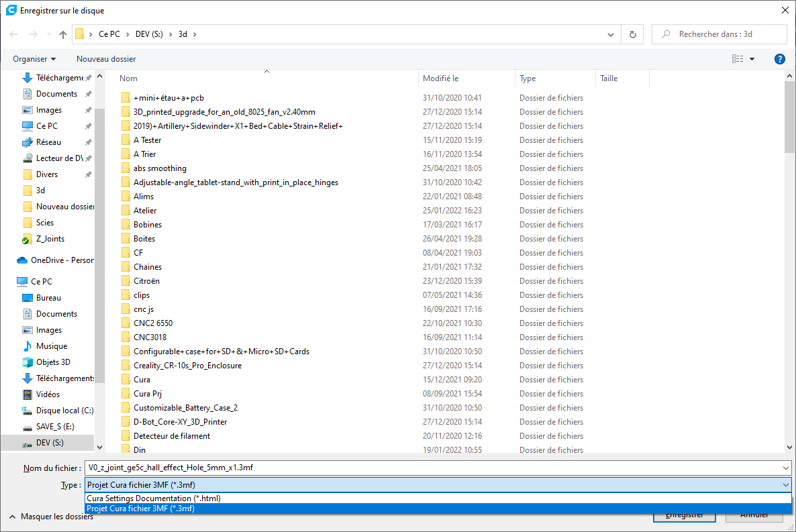This screenshot has width=796, height=532.
Task: Click the up-one-level arrow icon
Action: pyautogui.click(x=63, y=34)
